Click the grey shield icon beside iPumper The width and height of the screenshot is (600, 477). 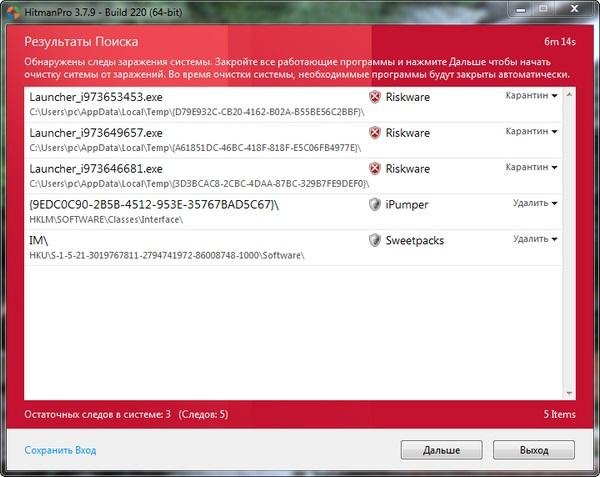tap(375, 204)
